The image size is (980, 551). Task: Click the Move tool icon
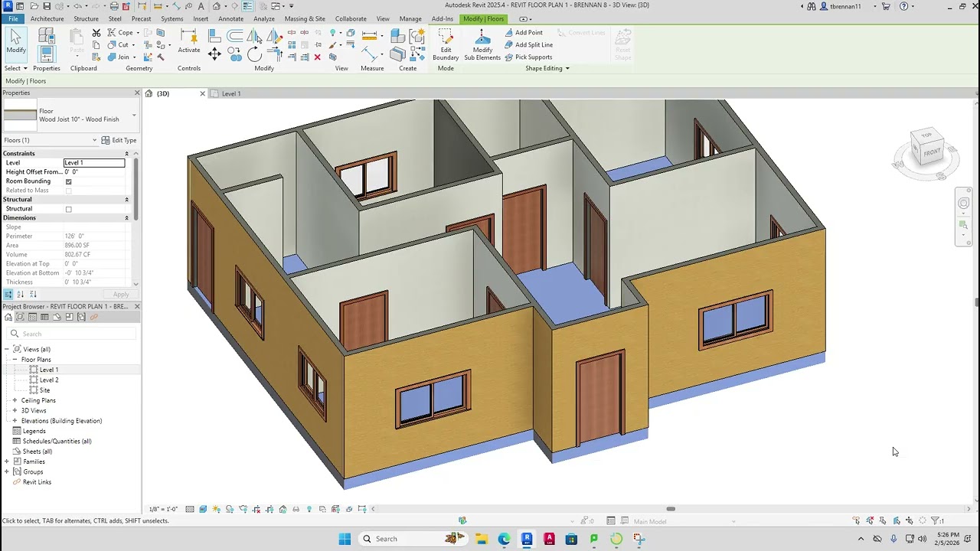pyautogui.click(x=214, y=53)
